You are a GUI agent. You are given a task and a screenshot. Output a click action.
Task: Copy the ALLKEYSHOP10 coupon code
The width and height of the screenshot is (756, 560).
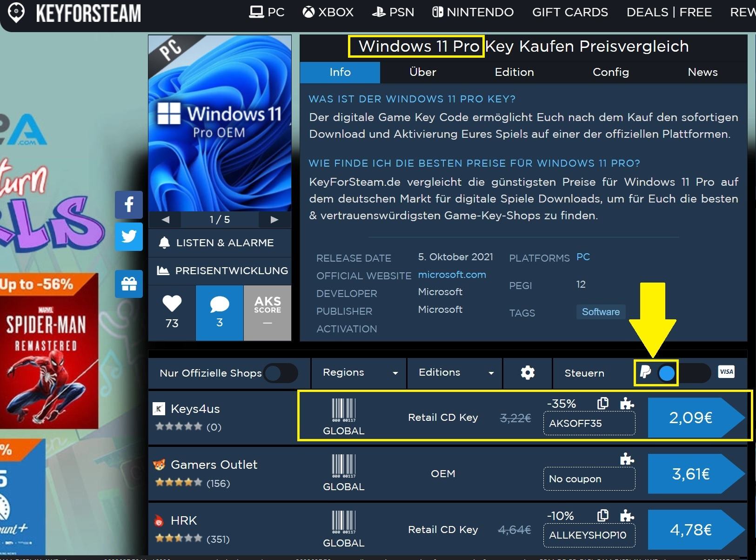tap(603, 515)
